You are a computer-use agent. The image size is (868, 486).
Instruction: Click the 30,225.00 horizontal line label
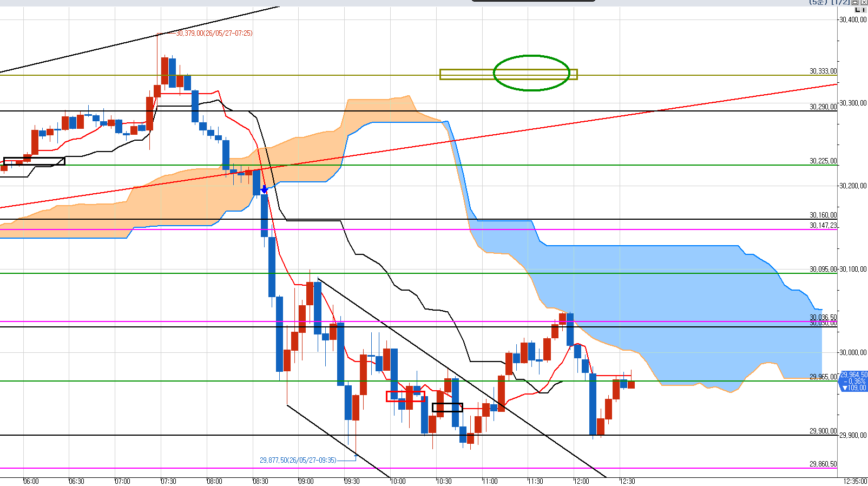(823, 161)
